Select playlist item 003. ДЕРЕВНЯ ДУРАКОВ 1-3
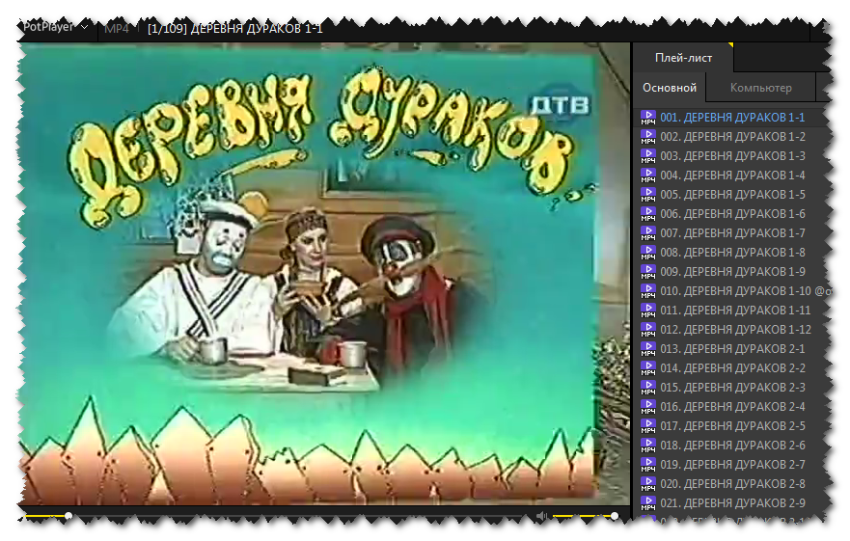Image resolution: width=850 pixels, height=541 pixels. 732,156
